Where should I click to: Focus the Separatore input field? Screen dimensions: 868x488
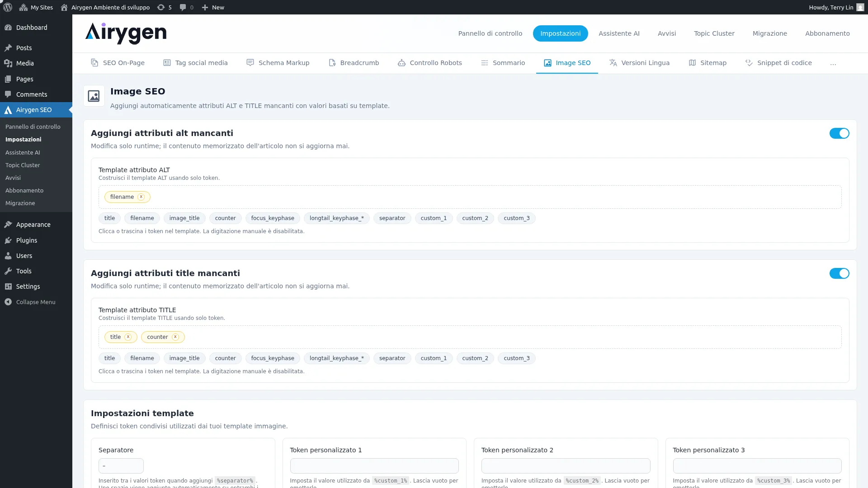pos(121,466)
